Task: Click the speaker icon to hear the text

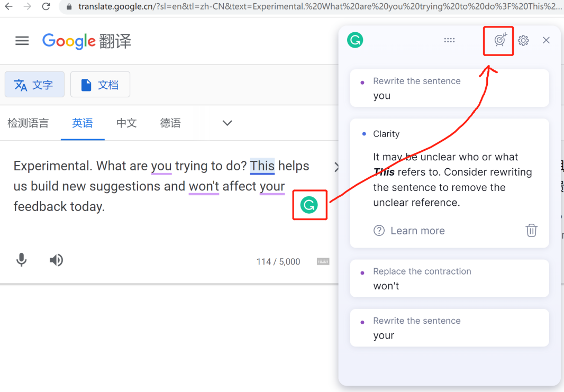Action: tap(56, 260)
